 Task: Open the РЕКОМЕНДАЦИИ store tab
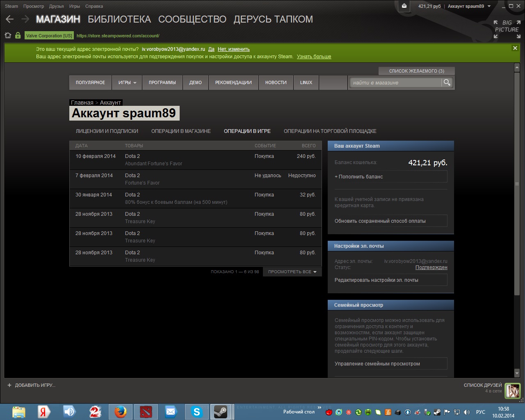tap(233, 82)
